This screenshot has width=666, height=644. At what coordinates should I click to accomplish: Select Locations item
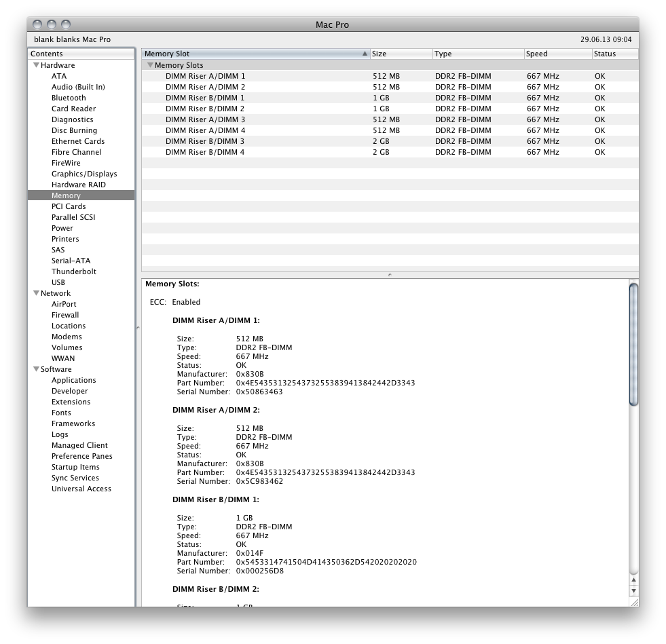[x=69, y=326]
